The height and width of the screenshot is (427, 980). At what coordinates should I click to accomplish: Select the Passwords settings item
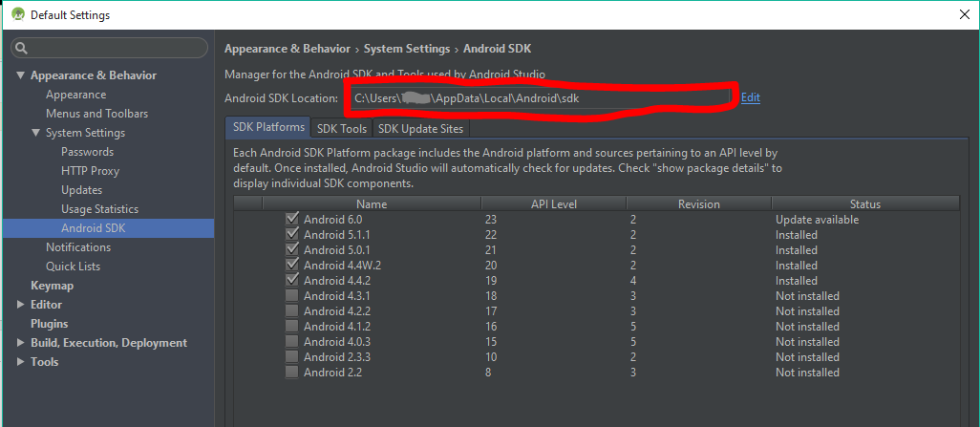[88, 152]
